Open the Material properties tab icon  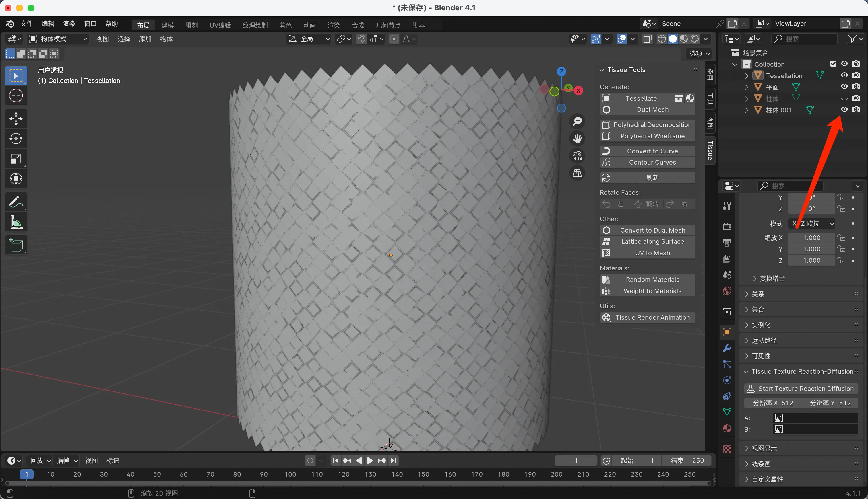(727, 429)
